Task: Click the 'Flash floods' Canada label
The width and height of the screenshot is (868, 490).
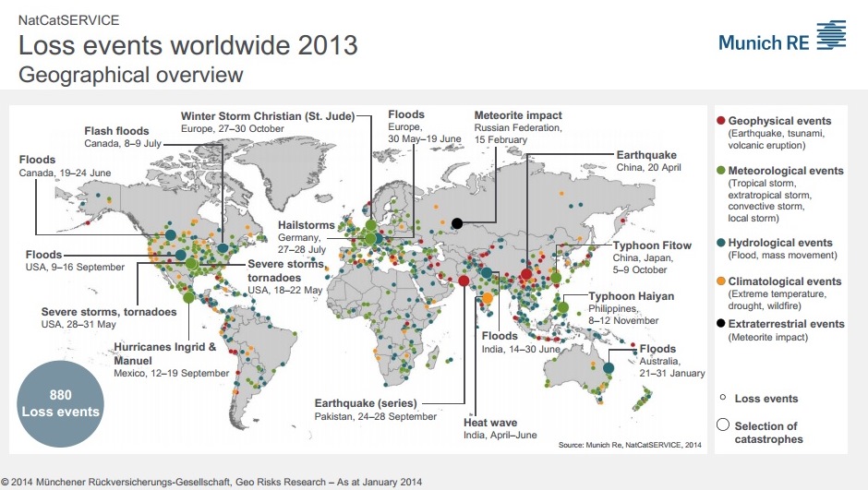Action: tap(116, 131)
